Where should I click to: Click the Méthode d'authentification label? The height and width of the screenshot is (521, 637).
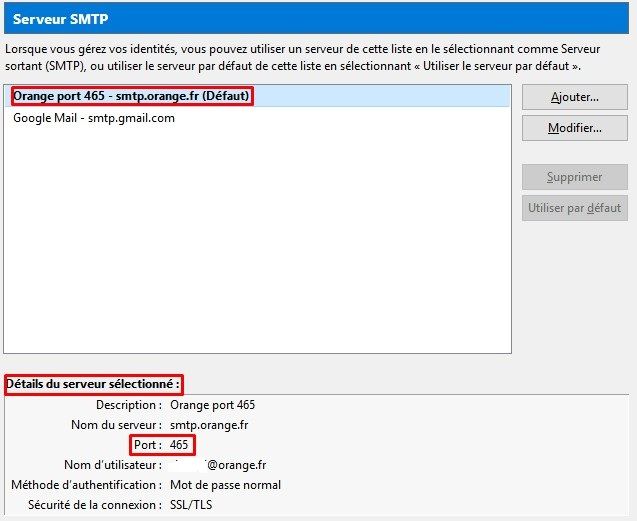(84, 485)
